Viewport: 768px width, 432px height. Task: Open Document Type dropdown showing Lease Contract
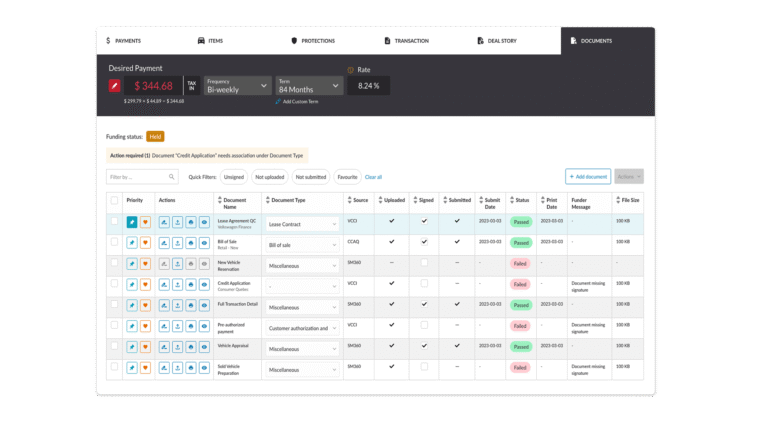[302, 222]
